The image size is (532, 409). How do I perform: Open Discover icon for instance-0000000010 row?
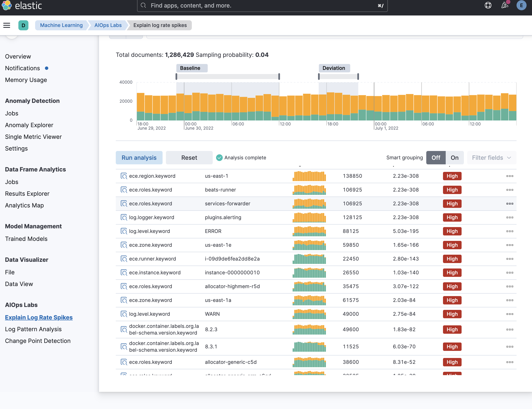124,272
